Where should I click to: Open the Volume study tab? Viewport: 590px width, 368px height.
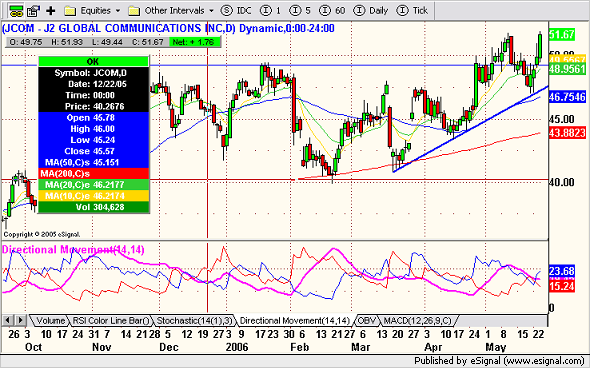click(x=50, y=321)
